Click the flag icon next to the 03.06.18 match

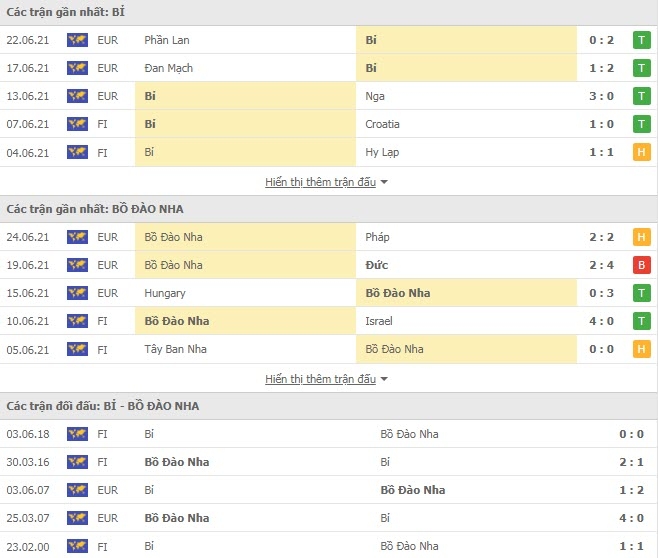pyautogui.click(x=77, y=434)
